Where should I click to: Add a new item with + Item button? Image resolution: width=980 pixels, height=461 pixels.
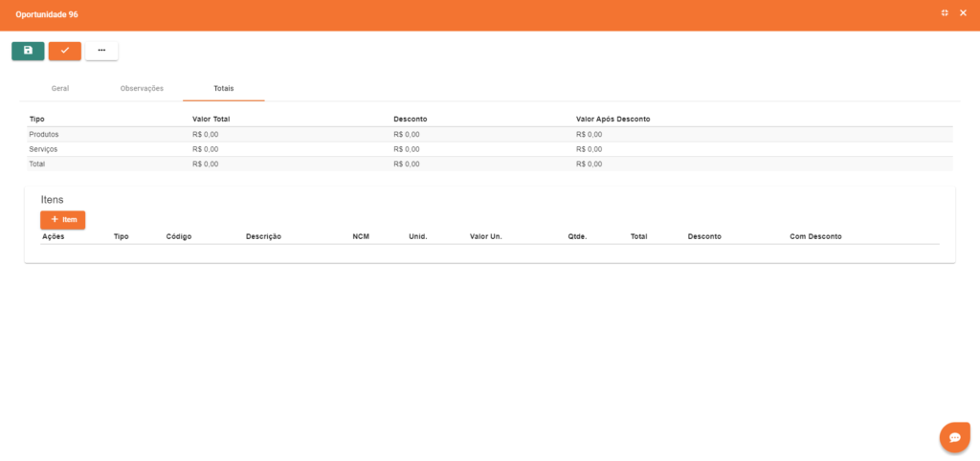63,220
